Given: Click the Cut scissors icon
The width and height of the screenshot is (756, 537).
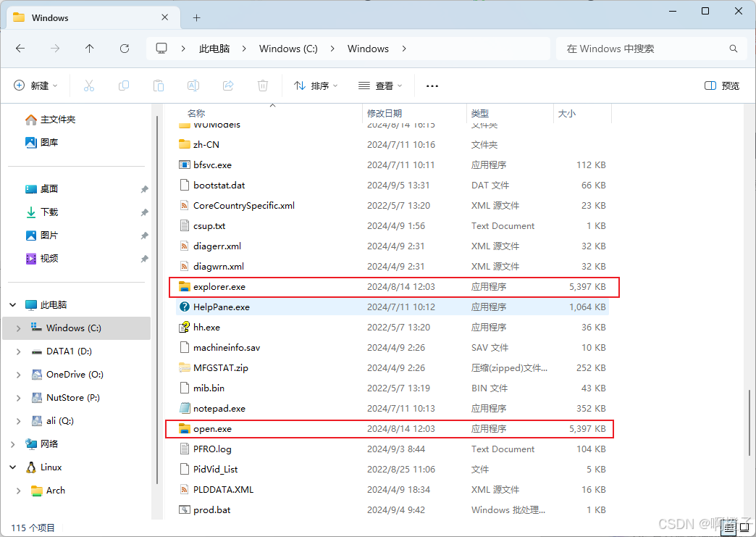Looking at the screenshot, I should (89, 86).
